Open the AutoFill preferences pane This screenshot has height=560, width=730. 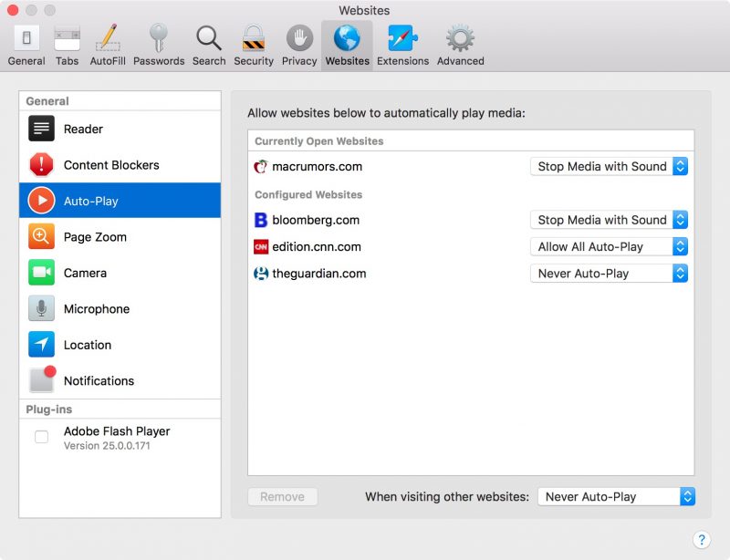pos(108,46)
